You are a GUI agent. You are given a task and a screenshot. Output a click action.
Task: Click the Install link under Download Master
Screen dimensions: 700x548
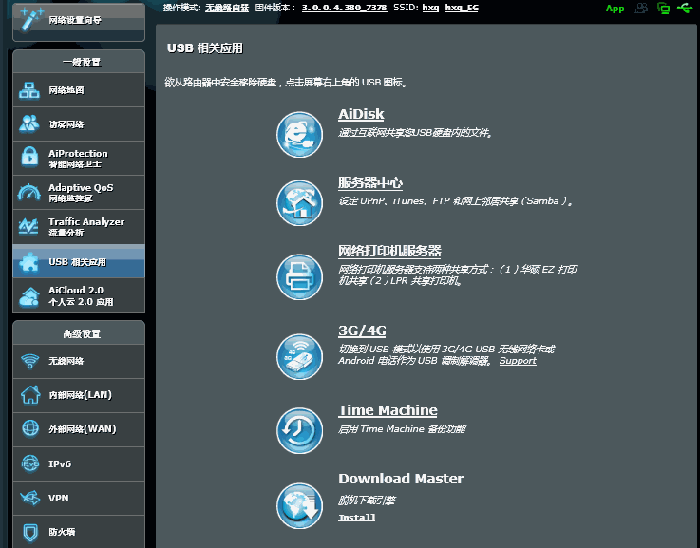(x=357, y=518)
